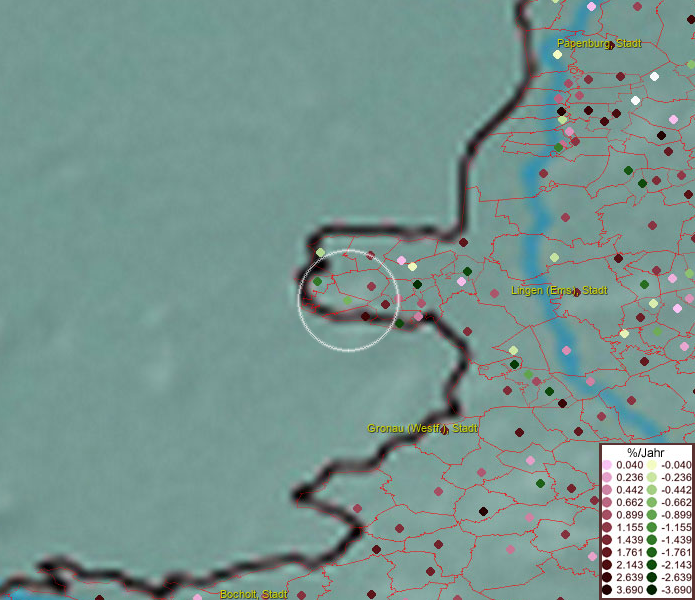Click the light green swatch beside -0.236
The height and width of the screenshot is (600, 695).
coord(652,477)
